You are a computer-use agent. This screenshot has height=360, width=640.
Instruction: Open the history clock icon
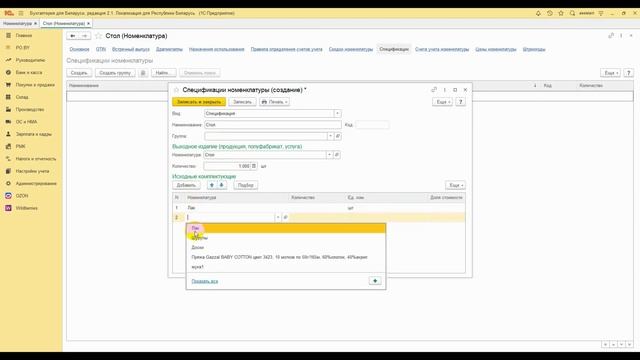pos(549,13)
